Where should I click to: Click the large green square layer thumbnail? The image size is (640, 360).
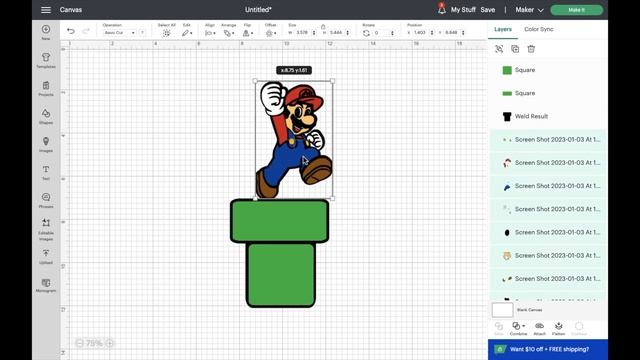507,70
